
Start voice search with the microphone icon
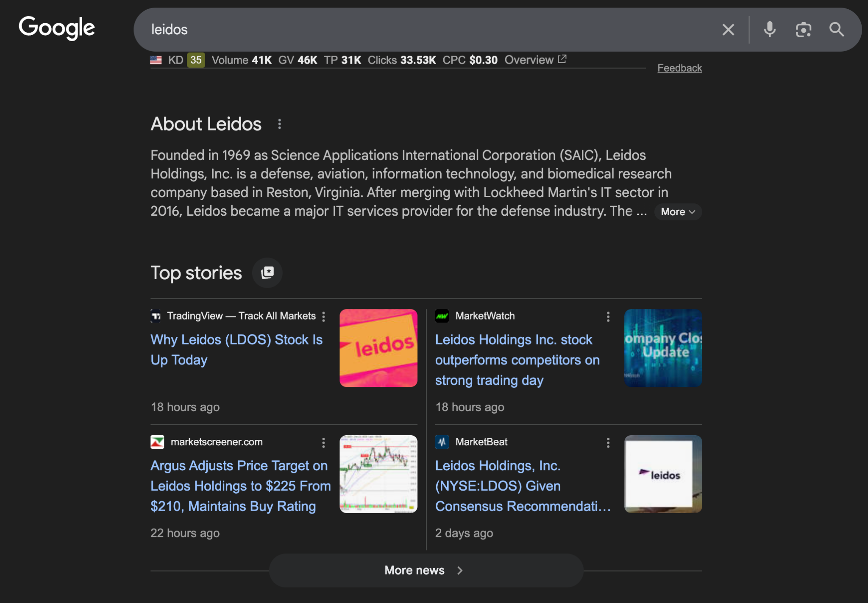770,30
